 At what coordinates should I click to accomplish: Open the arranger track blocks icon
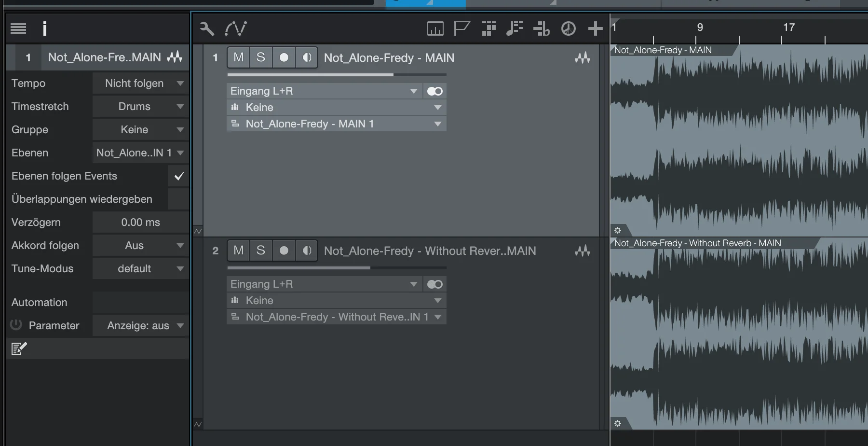489,29
